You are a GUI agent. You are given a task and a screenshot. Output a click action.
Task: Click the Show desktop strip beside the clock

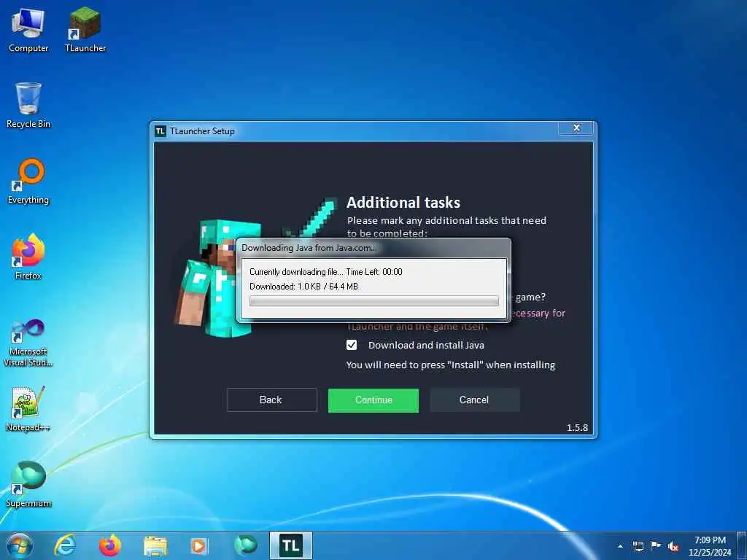point(742,546)
